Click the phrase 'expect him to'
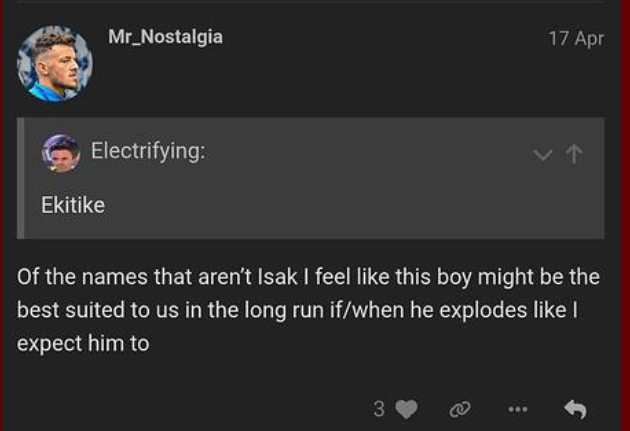Viewport: 630px width, 431px height. pos(83,343)
